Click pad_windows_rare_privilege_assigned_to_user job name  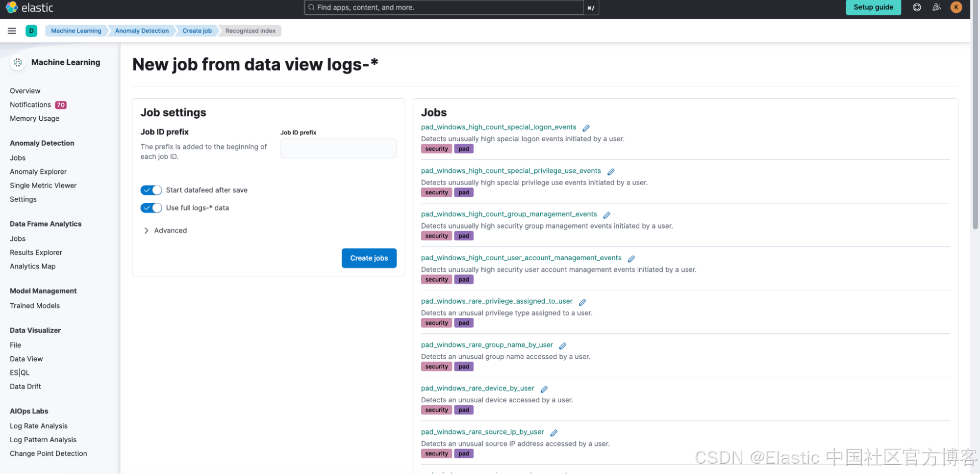tap(497, 301)
